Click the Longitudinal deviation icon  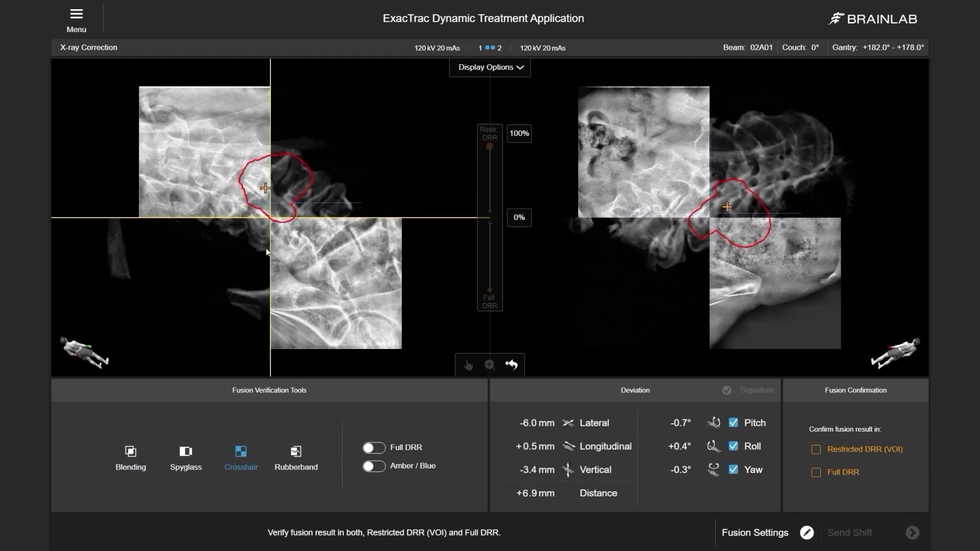pos(568,446)
